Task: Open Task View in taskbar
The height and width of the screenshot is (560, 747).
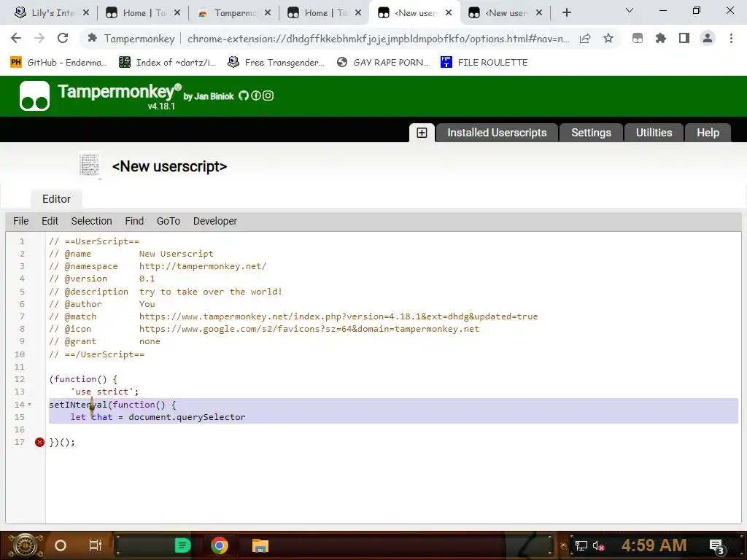Action: pyautogui.click(x=96, y=545)
